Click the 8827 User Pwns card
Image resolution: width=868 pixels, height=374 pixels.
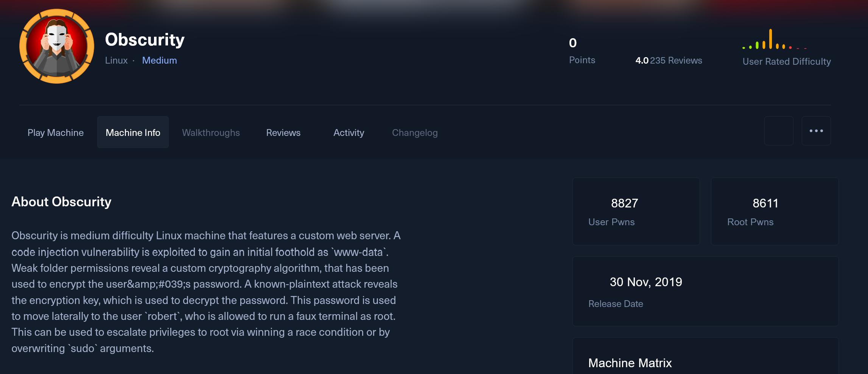(636, 211)
